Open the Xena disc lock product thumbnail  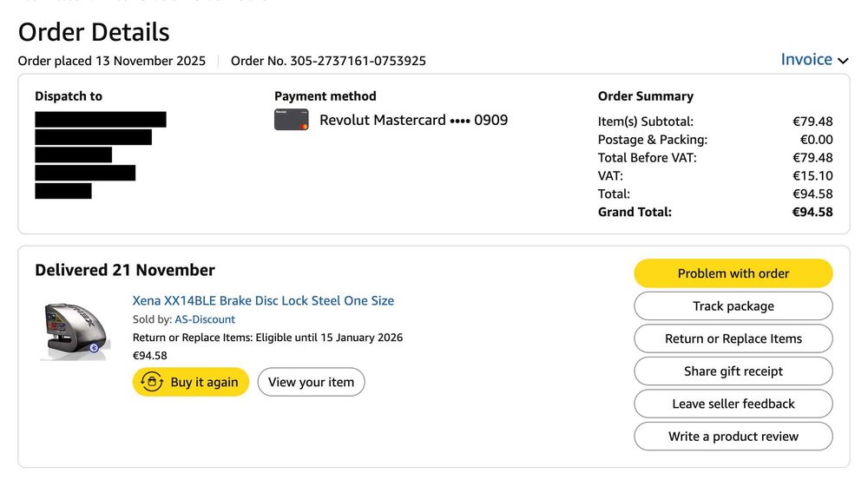coord(76,329)
